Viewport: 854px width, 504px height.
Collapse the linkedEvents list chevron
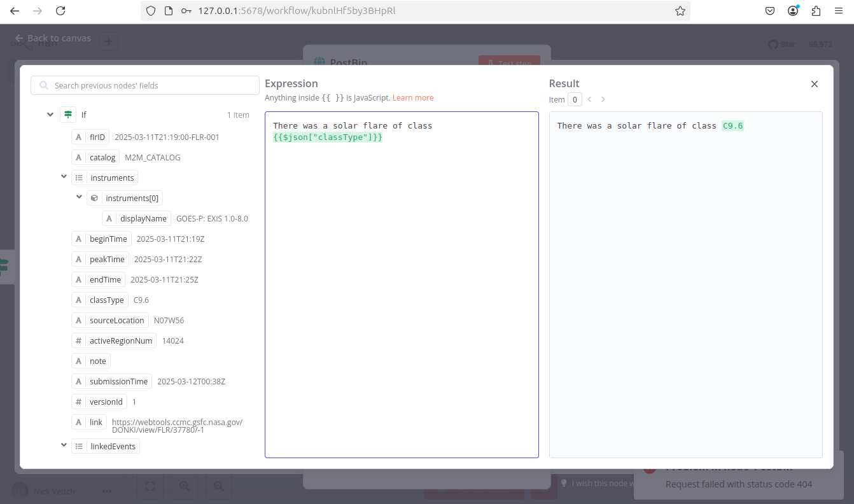(x=64, y=445)
